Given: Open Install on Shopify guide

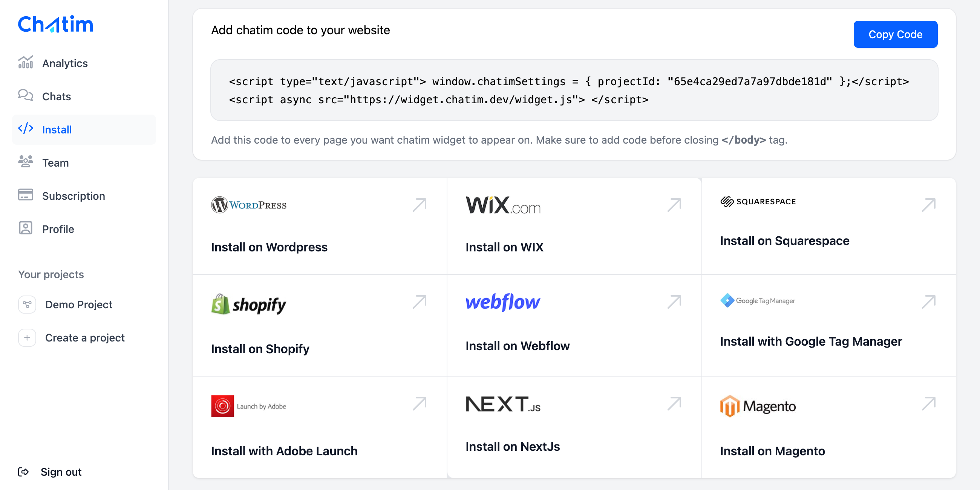Looking at the screenshot, I should click(x=320, y=325).
